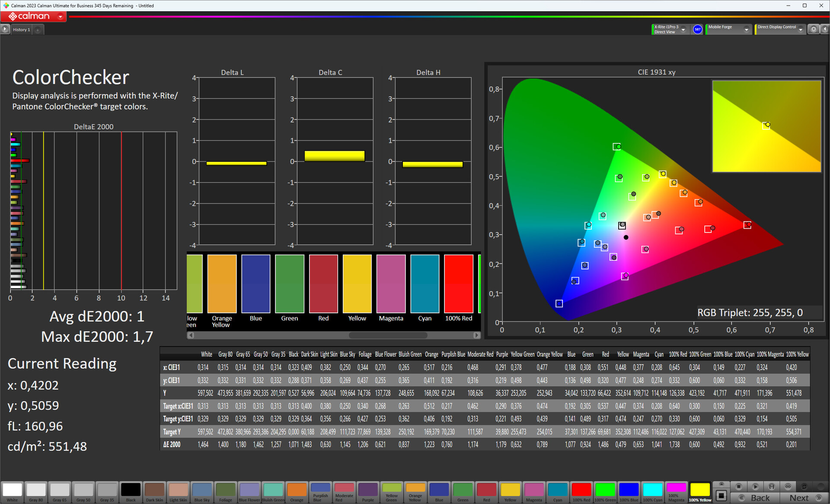Click the continuous read infinity icon

[x=788, y=486]
